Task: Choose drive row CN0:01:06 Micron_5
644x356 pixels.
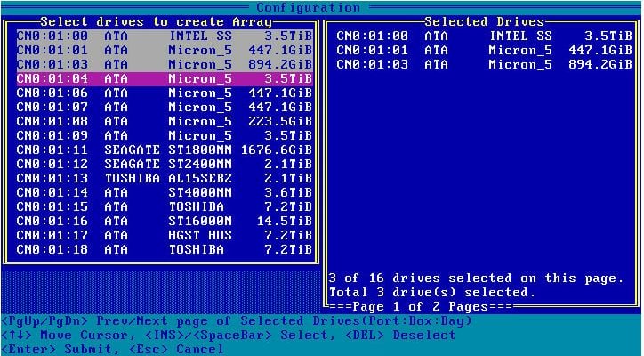Action: [x=165, y=93]
